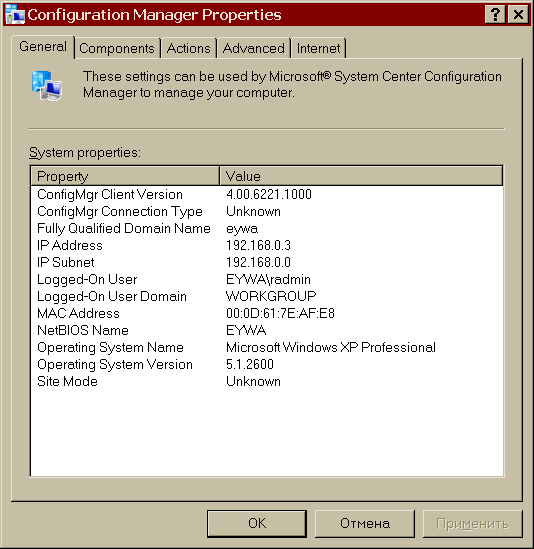Click the value WORKGROUP
The image size is (534, 549).
coord(271,296)
